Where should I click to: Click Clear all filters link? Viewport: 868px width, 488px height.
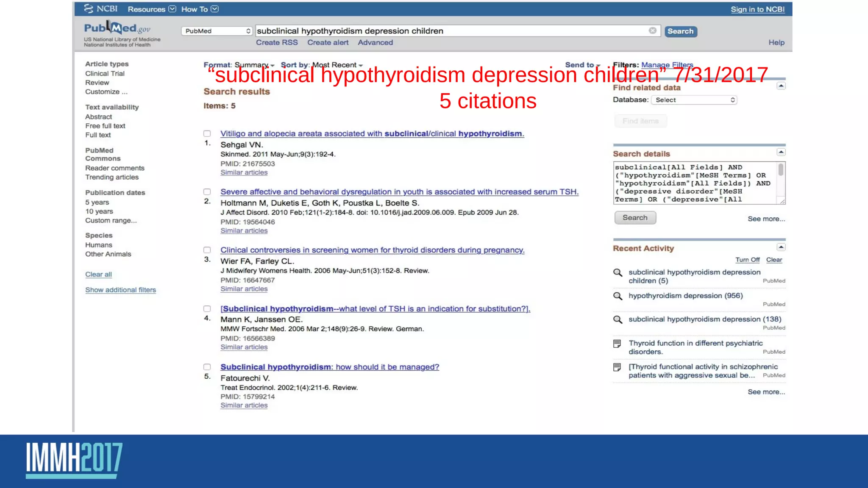(x=98, y=274)
